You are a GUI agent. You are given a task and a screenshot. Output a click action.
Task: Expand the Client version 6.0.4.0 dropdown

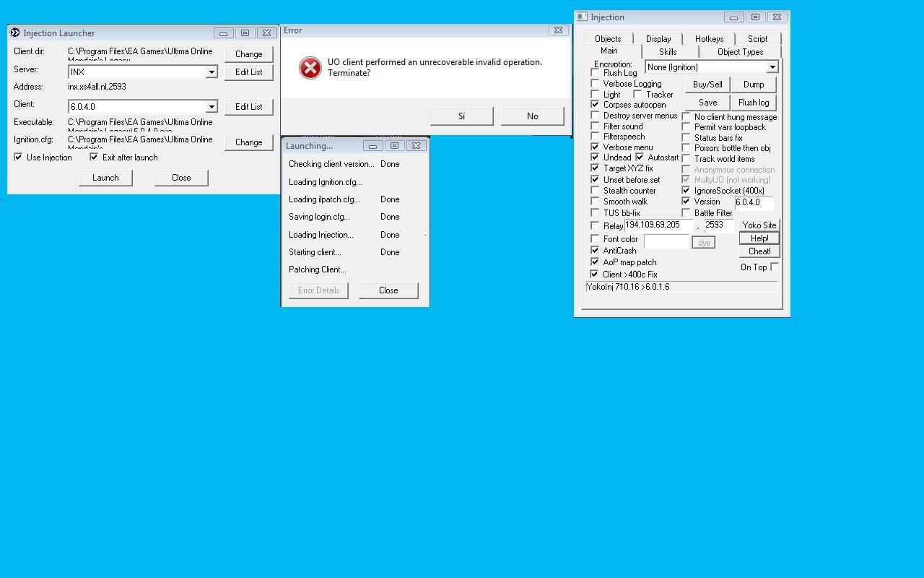click(x=212, y=107)
